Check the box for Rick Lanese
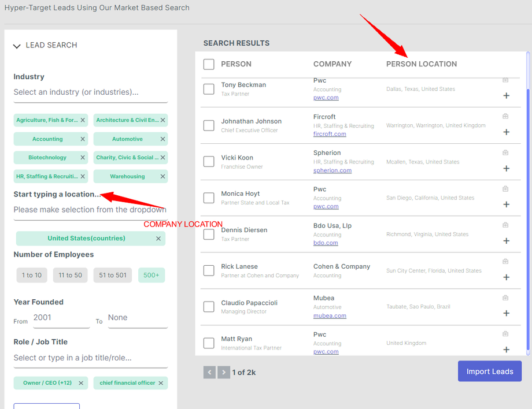Image resolution: width=532 pixels, height=409 pixels. [209, 270]
